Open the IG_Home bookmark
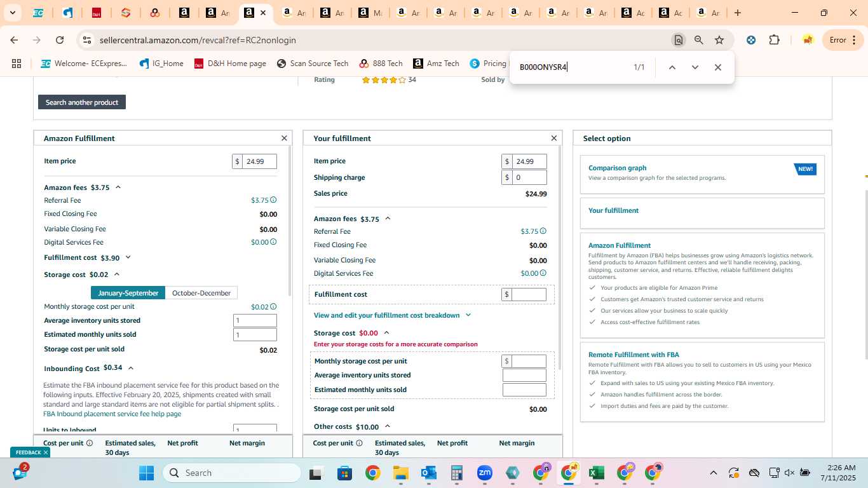Viewport: 868px width, 488px height. point(161,64)
